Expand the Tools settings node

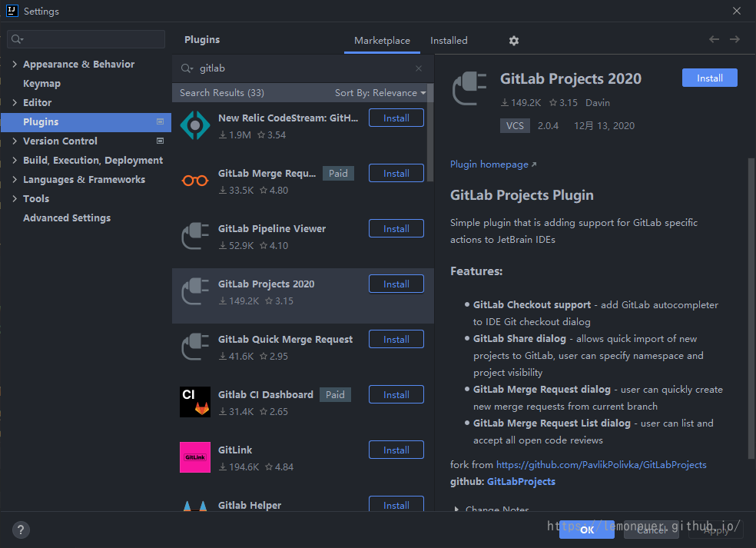(x=15, y=199)
